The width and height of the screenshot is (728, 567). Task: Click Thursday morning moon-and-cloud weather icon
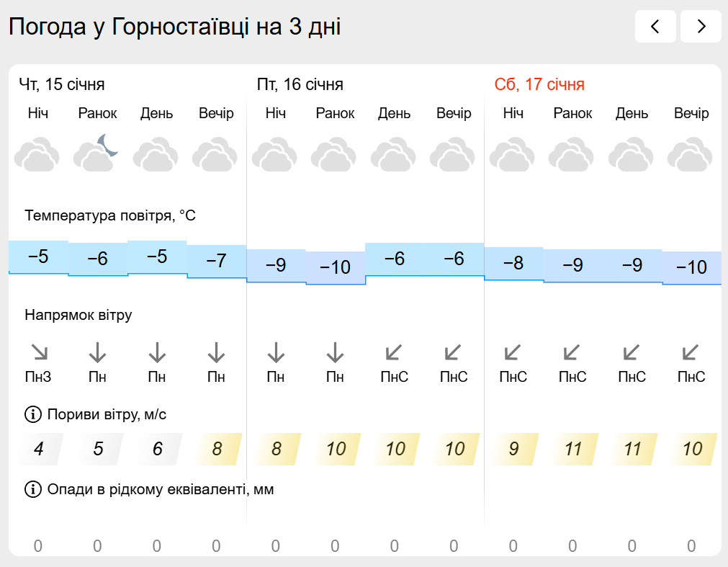(x=97, y=153)
